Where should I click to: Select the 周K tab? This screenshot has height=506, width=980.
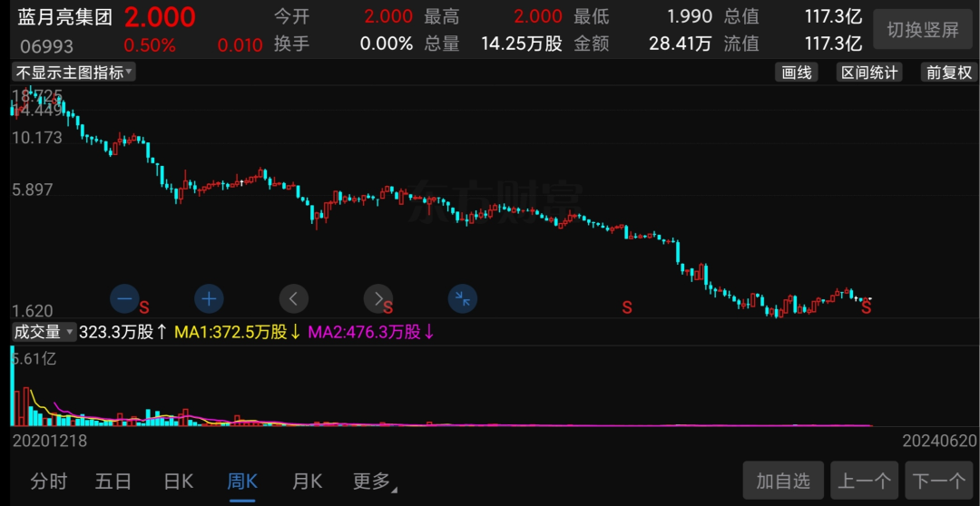(x=242, y=481)
